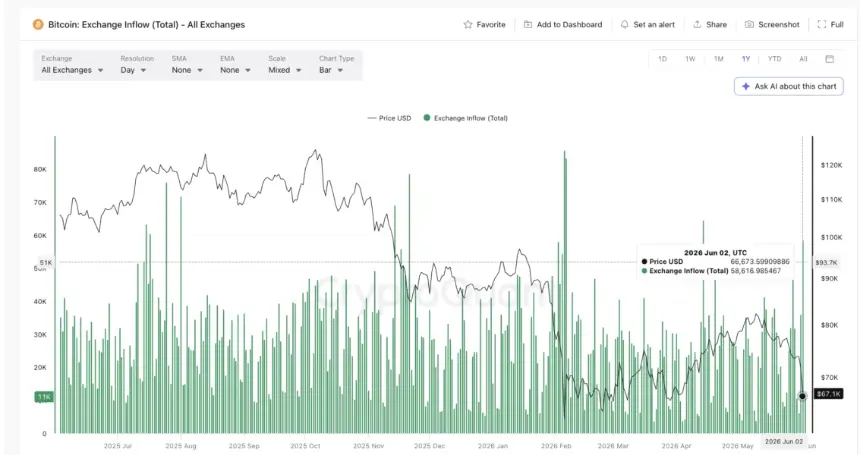Click the 2026 Jun 02 date label
The height and width of the screenshot is (455, 860).
click(784, 441)
